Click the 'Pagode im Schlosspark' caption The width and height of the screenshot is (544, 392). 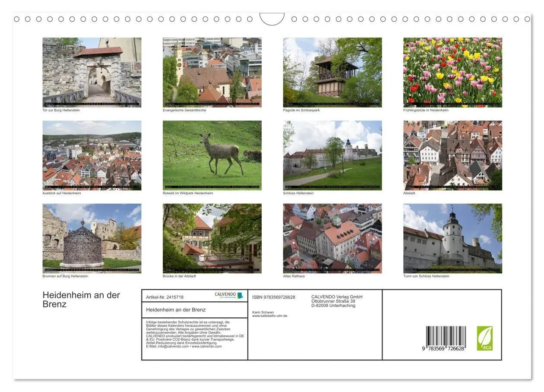pyautogui.click(x=301, y=110)
